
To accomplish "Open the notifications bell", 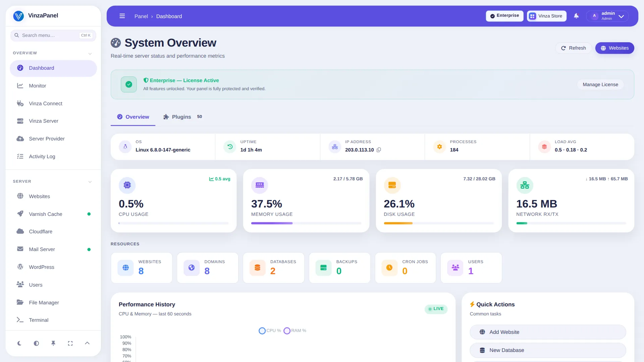I will (x=576, y=16).
